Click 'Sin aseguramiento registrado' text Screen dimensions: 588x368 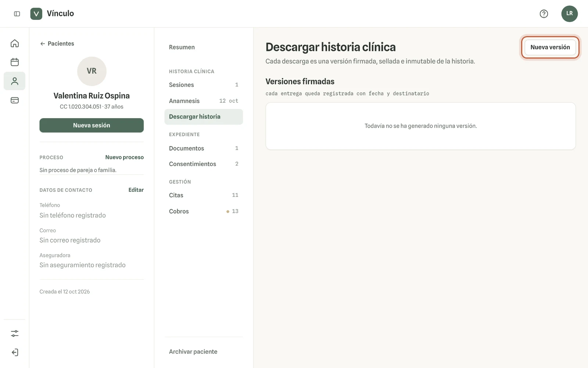pyautogui.click(x=82, y=265)
